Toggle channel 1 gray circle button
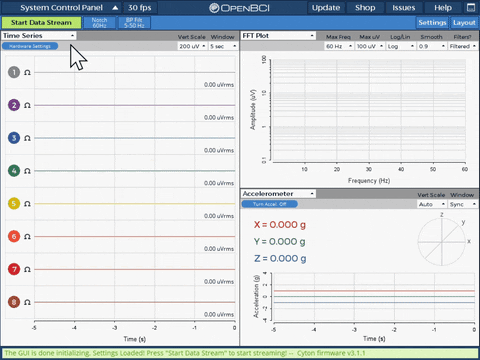This screenshot has width=480, height=360. [x=14, y=72]
